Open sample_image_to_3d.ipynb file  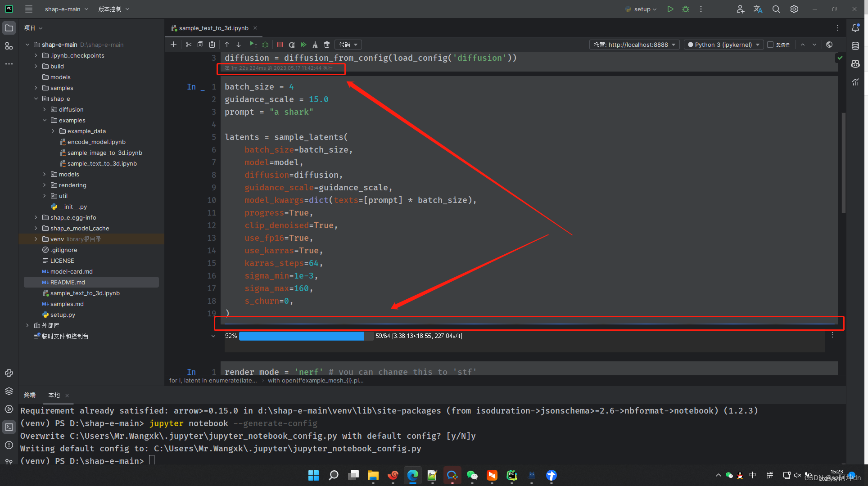(x=104, y=153)
